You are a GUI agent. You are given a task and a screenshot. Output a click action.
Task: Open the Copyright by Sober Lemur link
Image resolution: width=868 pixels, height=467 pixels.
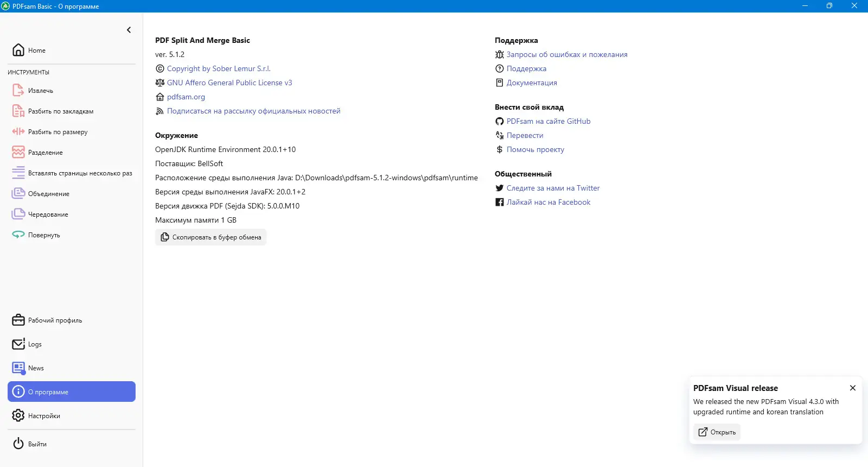[219, 68]
